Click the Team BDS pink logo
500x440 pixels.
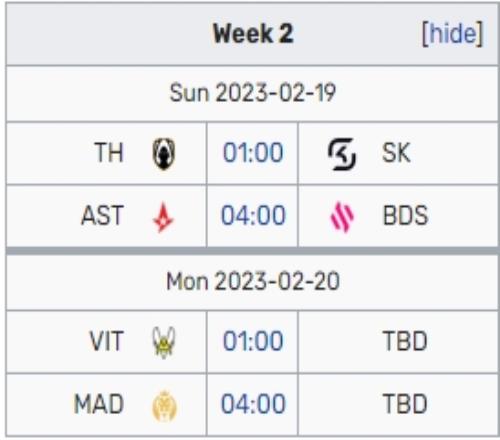pyautogui.click(x=342, y=217)
